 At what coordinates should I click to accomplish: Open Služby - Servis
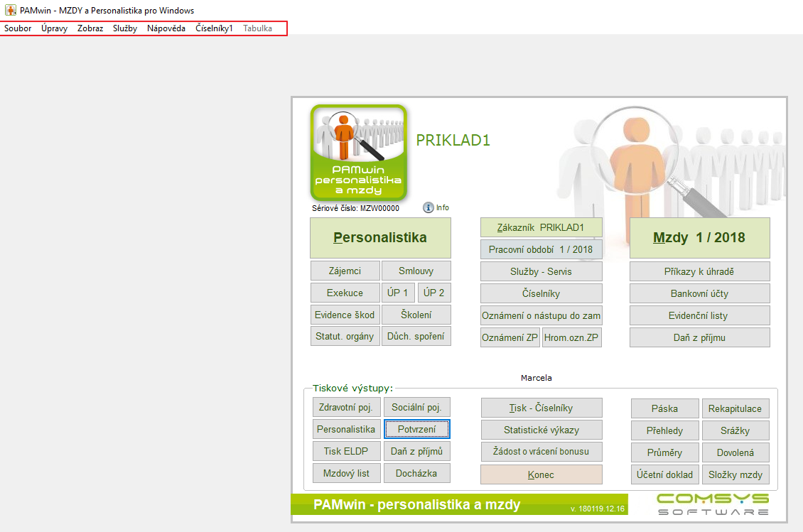pyautogui.click(x=541, y=271)
